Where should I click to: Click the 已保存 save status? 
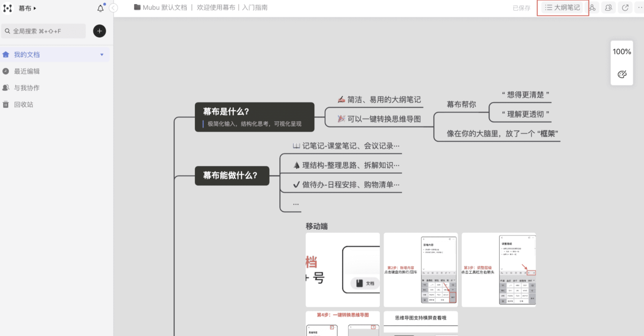click(x=521, y=8)
